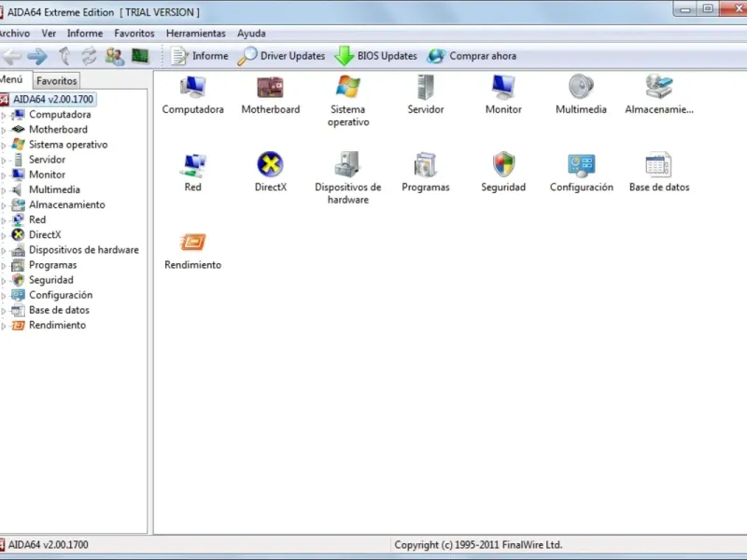Click the Refresh toolbar icon
The image size is (747, 560).
89,56
